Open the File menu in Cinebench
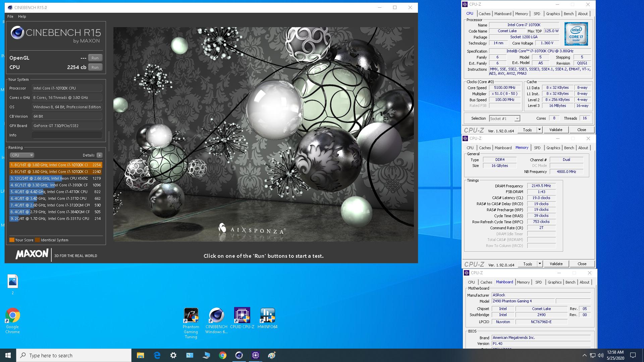This screenshot has width=644, height=362. point(10,16)
